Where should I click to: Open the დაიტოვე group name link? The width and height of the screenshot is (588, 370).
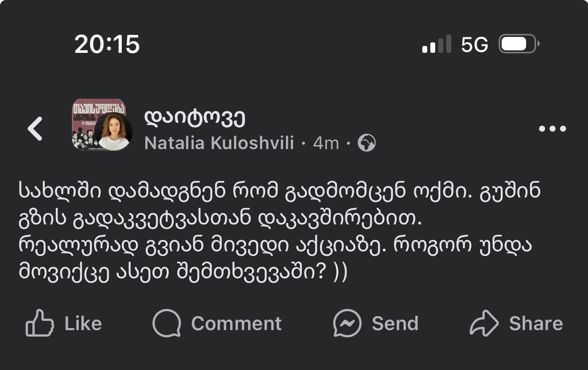(194, 118)
